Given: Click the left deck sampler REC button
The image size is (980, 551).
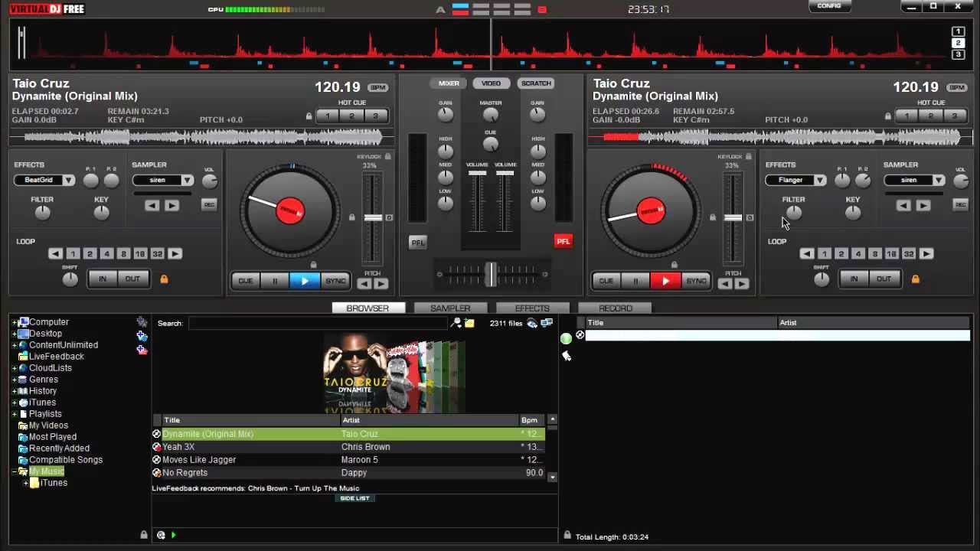Looking at the screenshot, I should point(209,204).
